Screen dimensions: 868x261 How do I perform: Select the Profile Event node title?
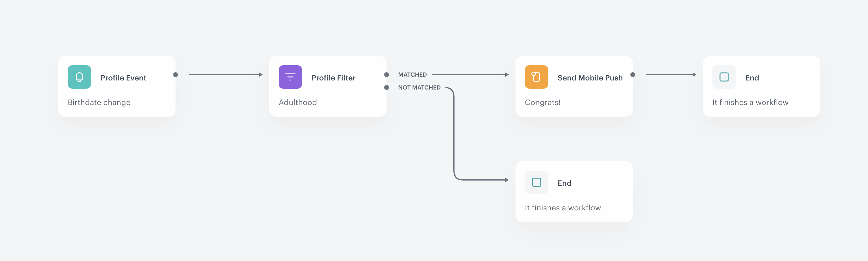[123, 78]
